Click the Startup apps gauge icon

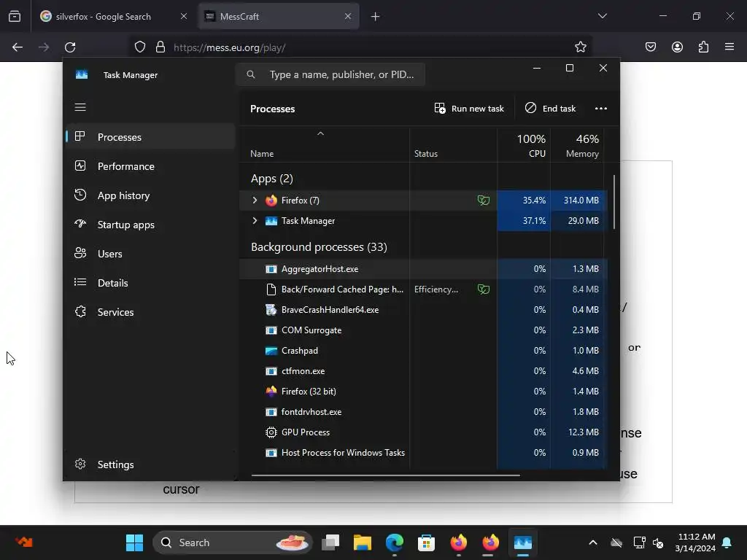(80, 224)
